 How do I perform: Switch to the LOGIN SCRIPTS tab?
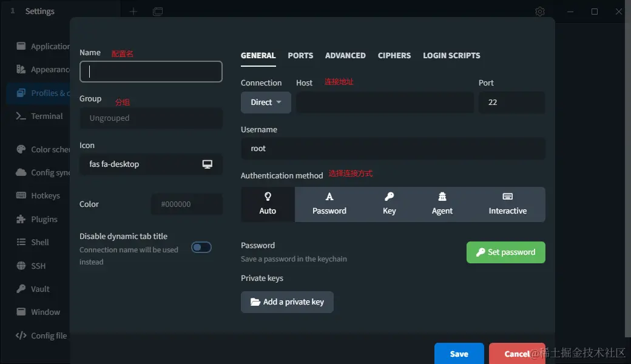451,55
